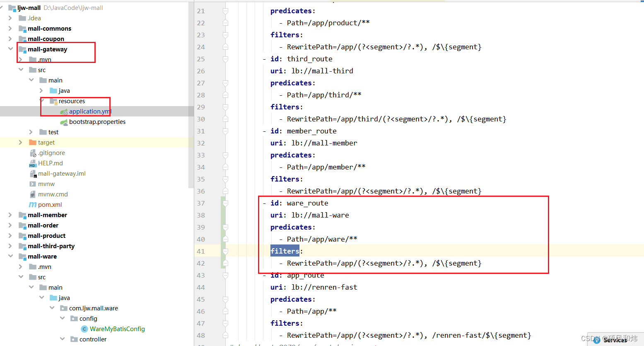
Task: Click the WareMyBatisConfig class icon
Action: (84, 329)
